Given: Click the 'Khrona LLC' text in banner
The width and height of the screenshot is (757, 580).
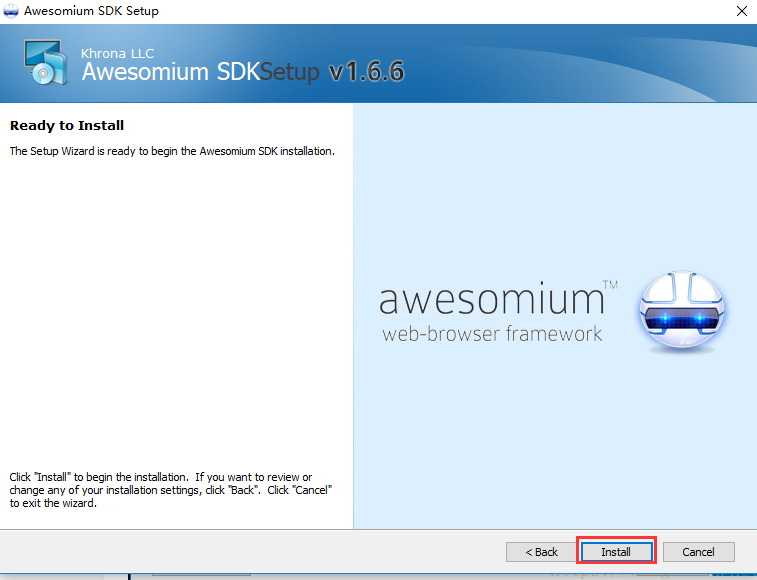Looking at the screenshot, I should pos(117,53).
